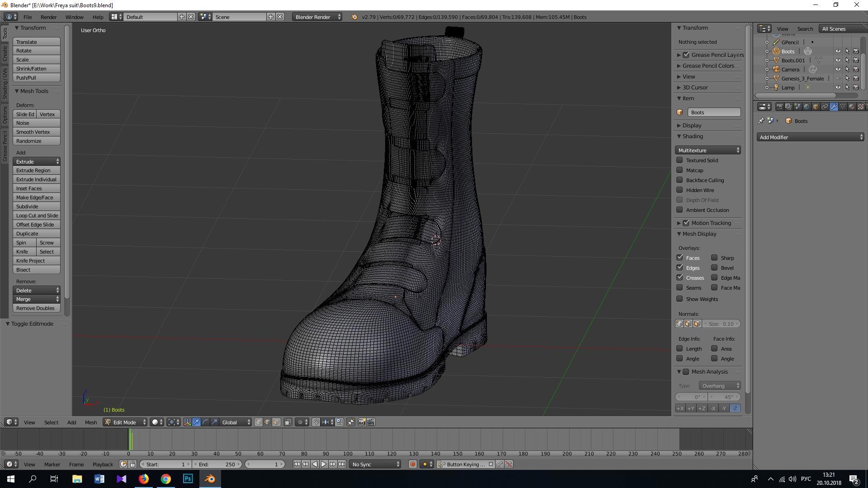Enable the Matcap checkbox
Screen dimensions: 868x488
(679, 170)
